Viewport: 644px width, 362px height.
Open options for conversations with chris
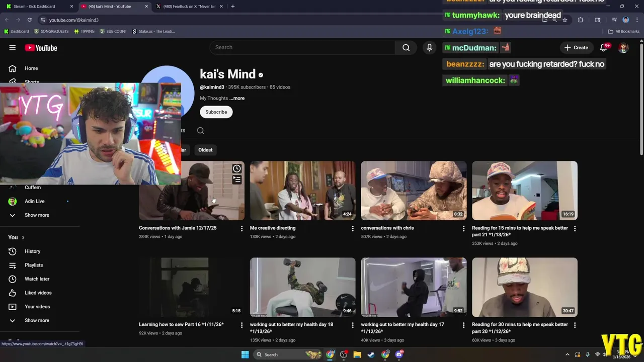pyautogui.click(x=464, y=228)
